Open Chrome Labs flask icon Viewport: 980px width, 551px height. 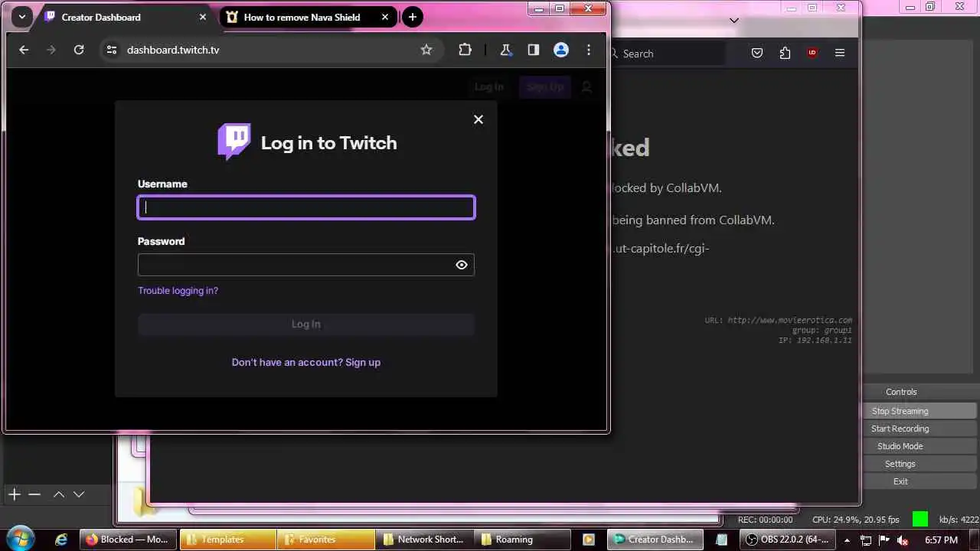(x=505, y=50)
